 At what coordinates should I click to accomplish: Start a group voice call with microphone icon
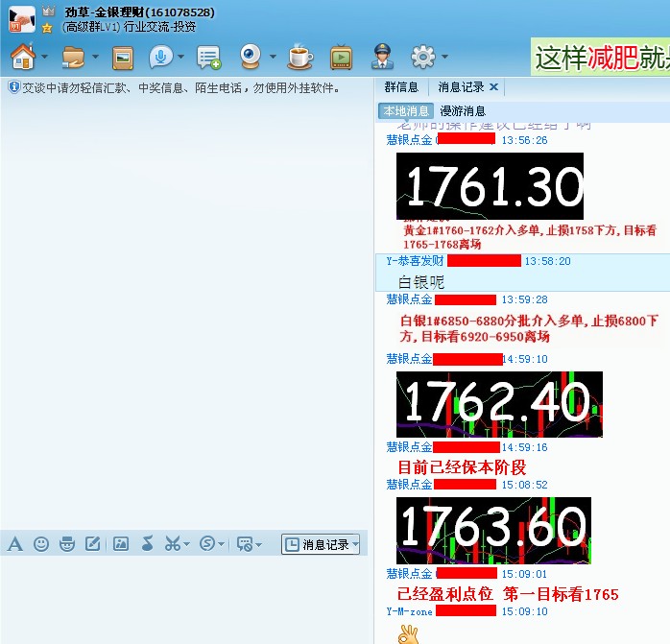coord(161,58)
